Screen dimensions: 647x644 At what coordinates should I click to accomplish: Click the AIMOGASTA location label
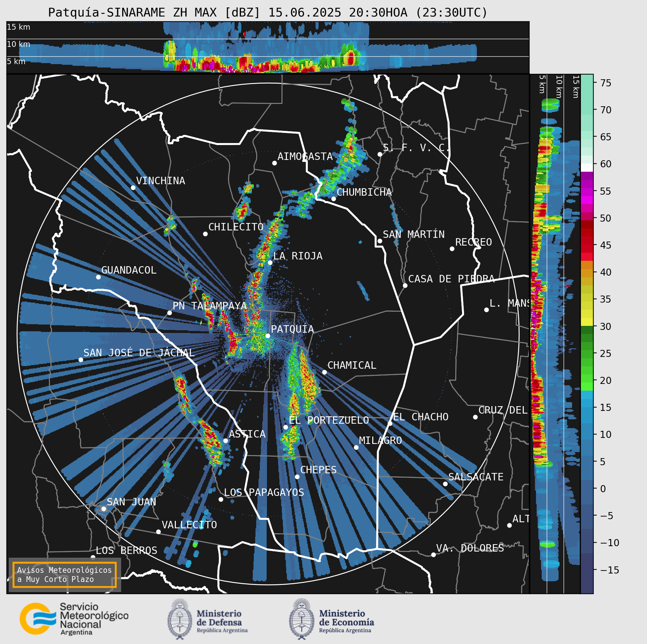[305, 157]
